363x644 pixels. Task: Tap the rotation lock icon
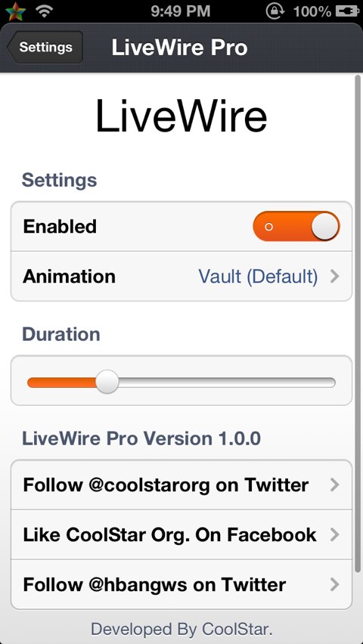[275, 11]
